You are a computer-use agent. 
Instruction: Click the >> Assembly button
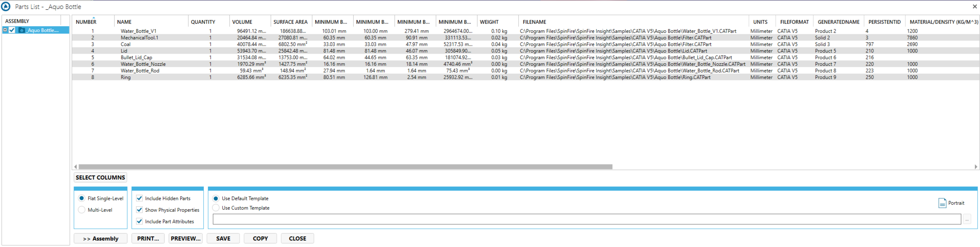[x=100, y=239]
